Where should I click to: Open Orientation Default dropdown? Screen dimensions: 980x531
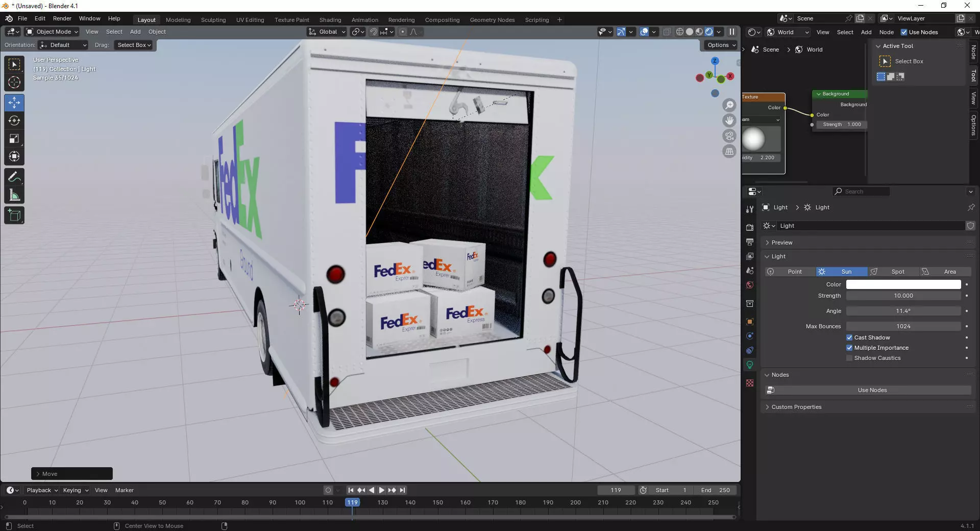63,45
